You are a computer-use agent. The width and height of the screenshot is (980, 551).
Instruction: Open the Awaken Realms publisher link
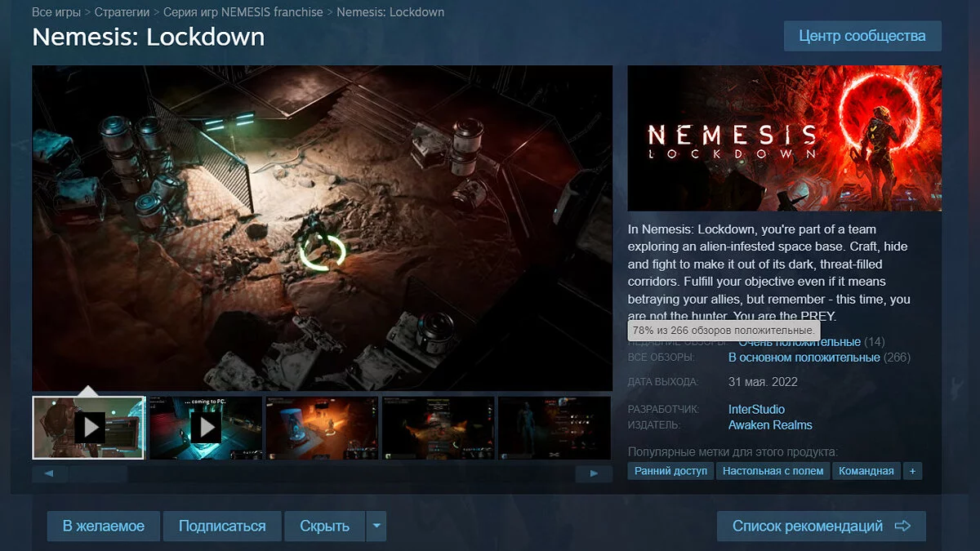[770, 424]
